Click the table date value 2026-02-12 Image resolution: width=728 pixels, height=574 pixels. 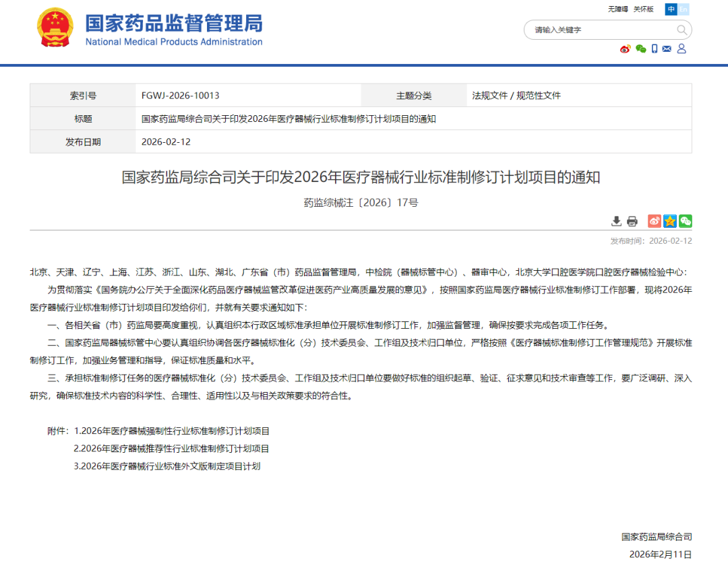166,142
